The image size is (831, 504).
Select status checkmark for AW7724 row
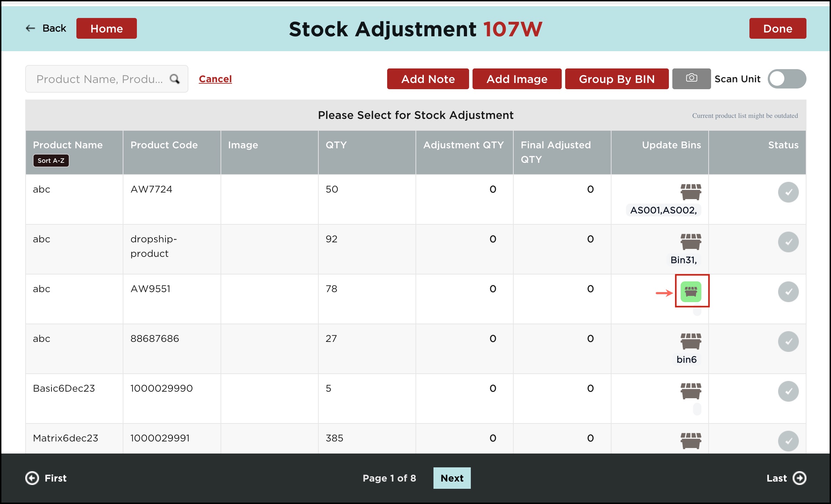pyautogui.click(x=788, y=192)
